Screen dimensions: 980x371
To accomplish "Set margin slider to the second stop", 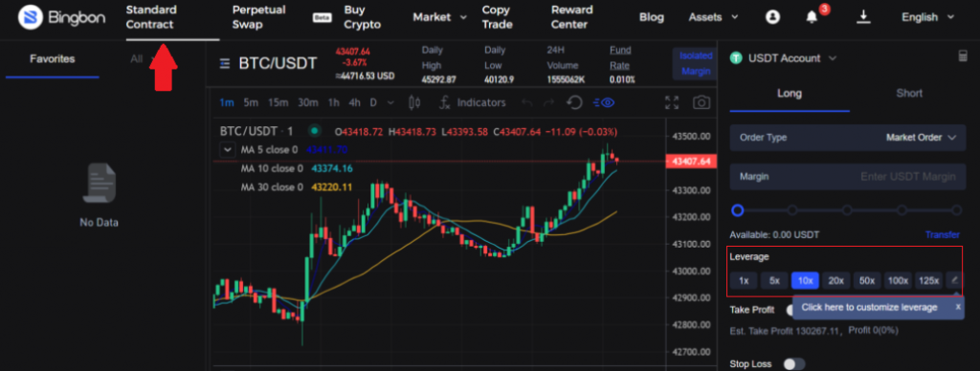I will pyautogui.click(x=792, y=209).
